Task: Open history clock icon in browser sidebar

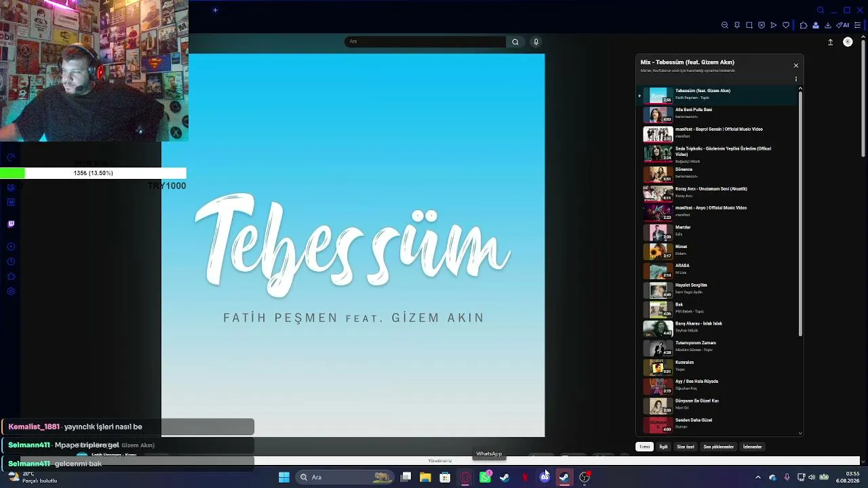Action: click(11, 262)
